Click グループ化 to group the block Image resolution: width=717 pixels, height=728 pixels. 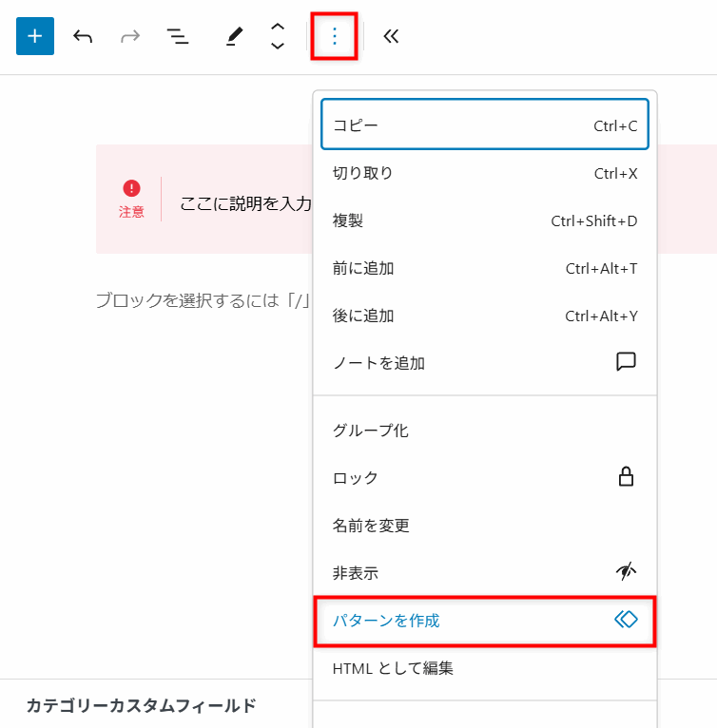(484, 431)
